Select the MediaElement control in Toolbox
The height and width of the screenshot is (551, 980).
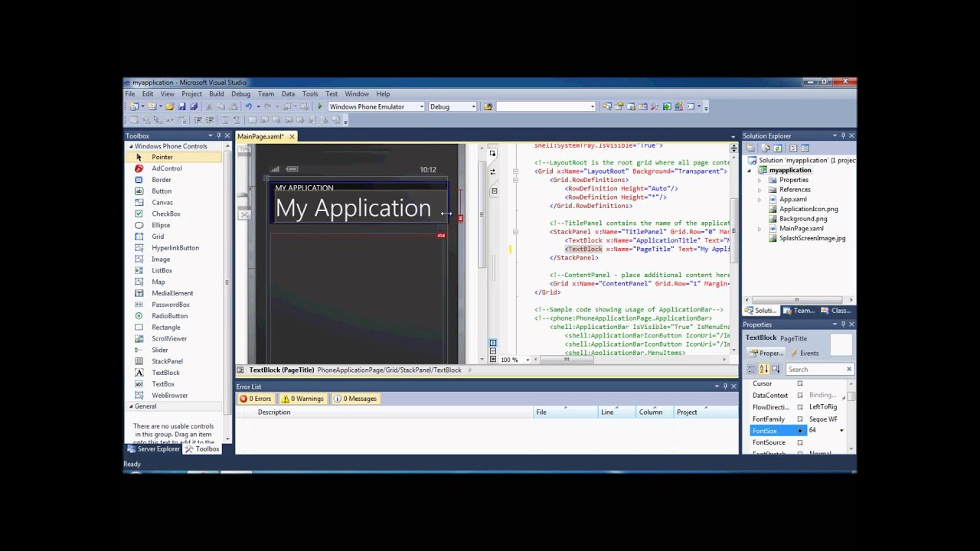(x=172, y=293)
